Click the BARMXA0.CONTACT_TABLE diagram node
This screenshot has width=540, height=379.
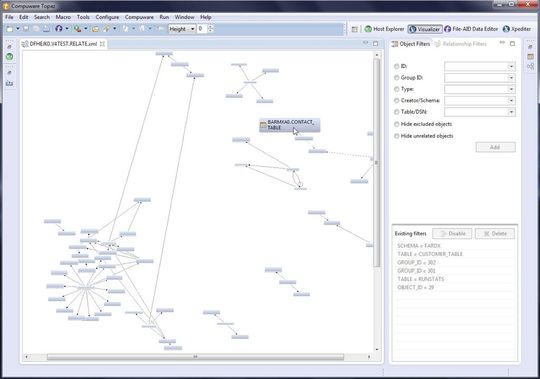[x=290, y=125]
